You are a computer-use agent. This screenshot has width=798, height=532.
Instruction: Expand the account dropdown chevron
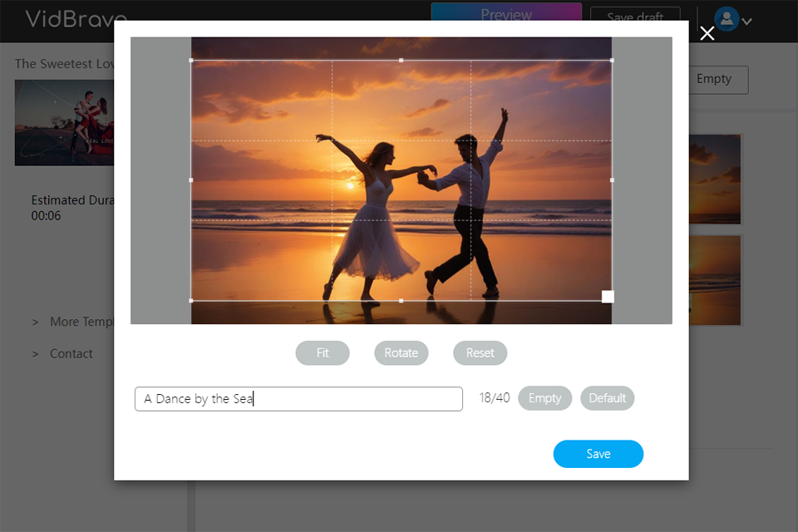point(746,22)
